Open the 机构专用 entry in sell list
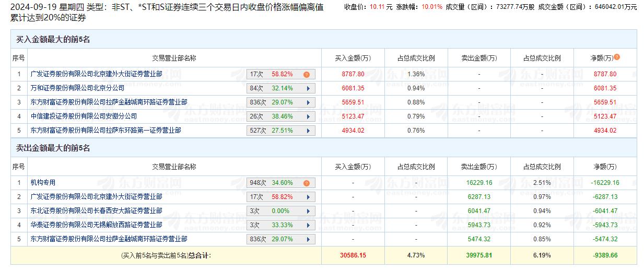 point(43,183)
